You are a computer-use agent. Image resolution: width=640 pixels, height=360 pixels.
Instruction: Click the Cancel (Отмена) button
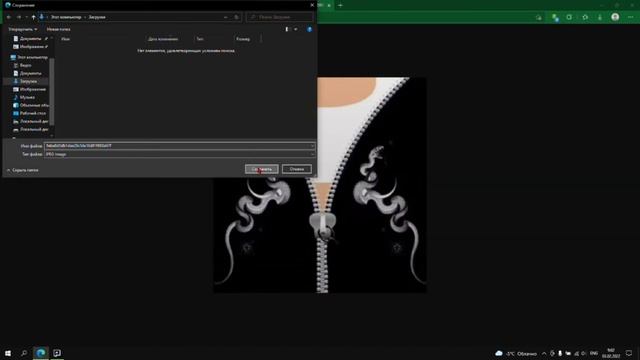(x=297, y=169)
